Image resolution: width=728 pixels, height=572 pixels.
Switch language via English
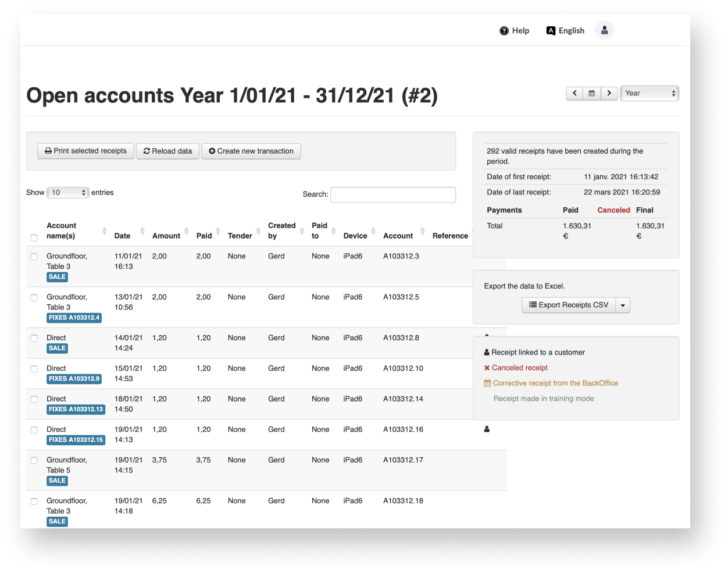[x=565, y=31]
